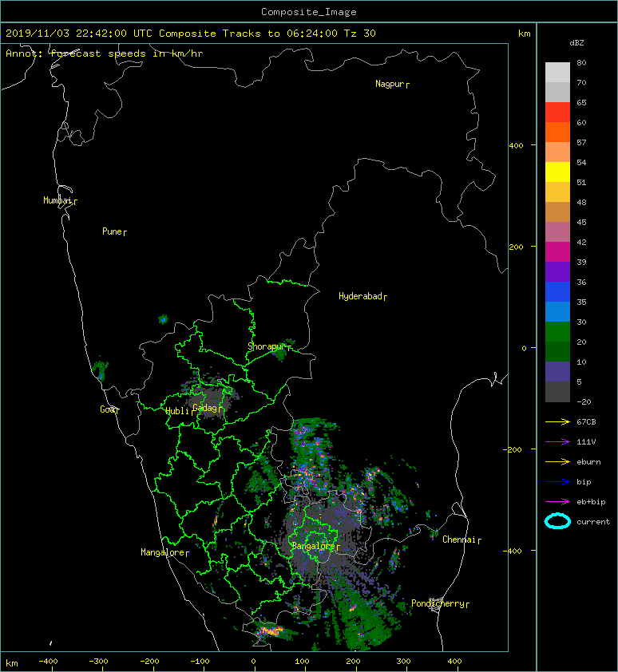Click the small radar echo north of Goa
Viewport: 618px width, 672px height.
(101, 370)
